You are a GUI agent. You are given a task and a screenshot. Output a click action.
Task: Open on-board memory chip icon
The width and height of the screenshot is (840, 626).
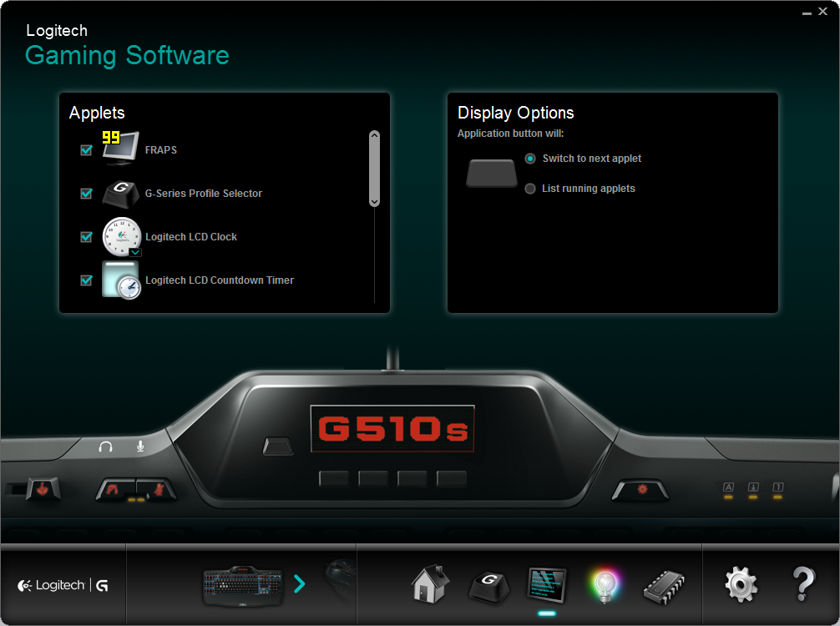coord(664,588)
